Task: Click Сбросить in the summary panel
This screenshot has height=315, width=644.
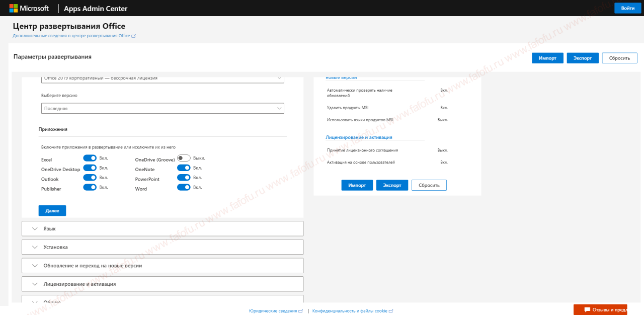Action: coord(429,185)
